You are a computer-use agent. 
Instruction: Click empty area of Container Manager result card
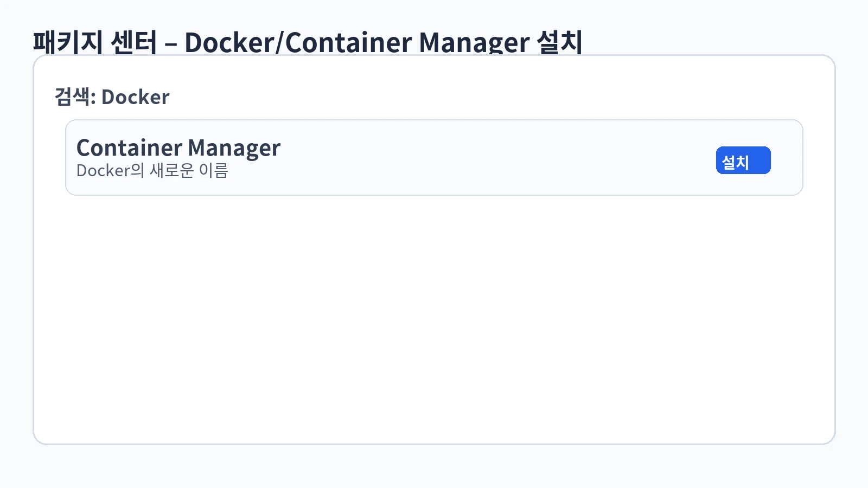tap(488, 158)
